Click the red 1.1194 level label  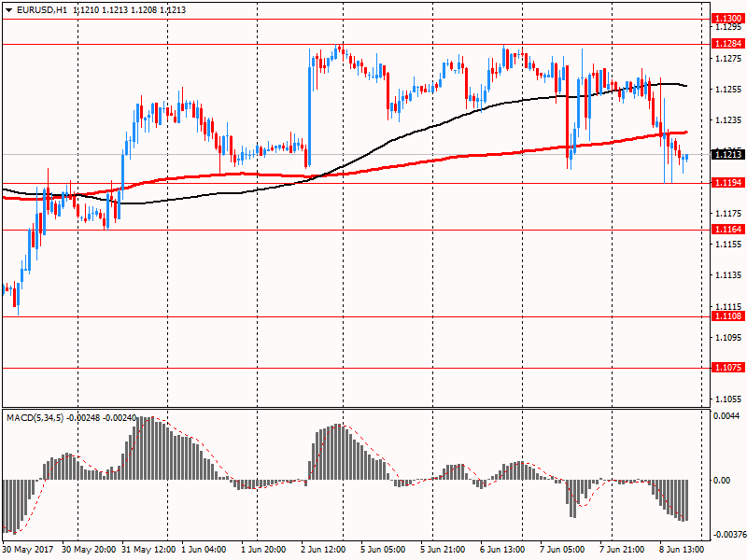[x=728, y=182]
